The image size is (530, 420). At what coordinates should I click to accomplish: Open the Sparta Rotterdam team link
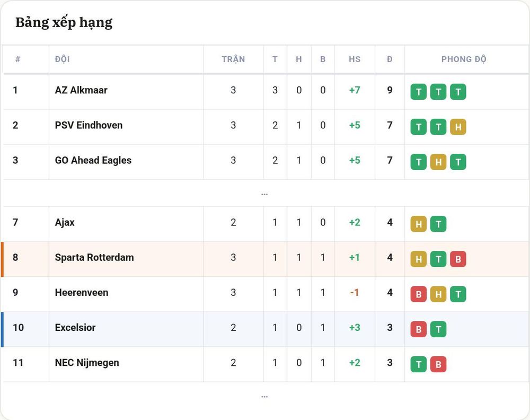click(94, 257)
